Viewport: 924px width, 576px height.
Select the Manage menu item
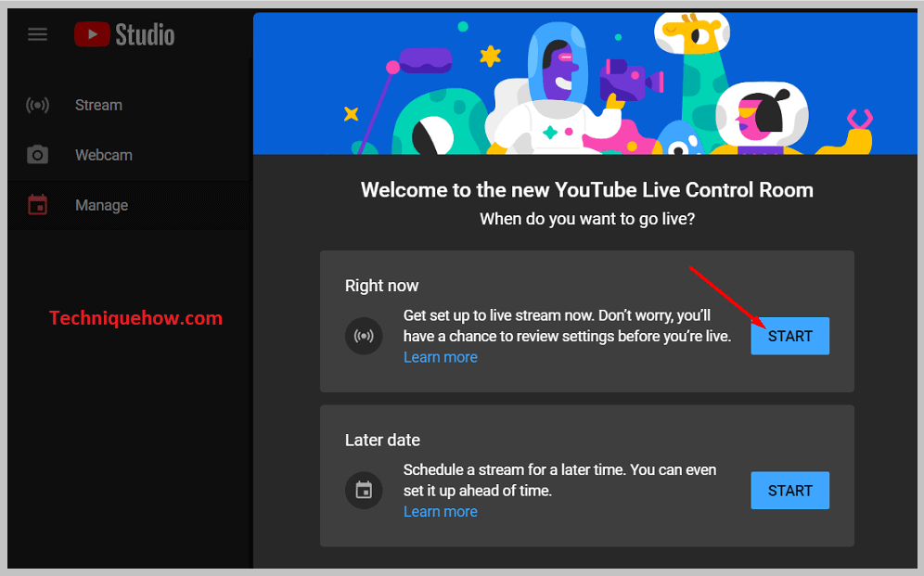point(130,205)
